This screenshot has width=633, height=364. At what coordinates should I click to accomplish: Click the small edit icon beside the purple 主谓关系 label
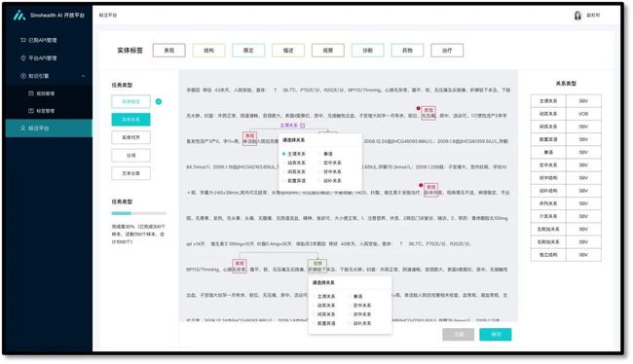coord(303,126)
